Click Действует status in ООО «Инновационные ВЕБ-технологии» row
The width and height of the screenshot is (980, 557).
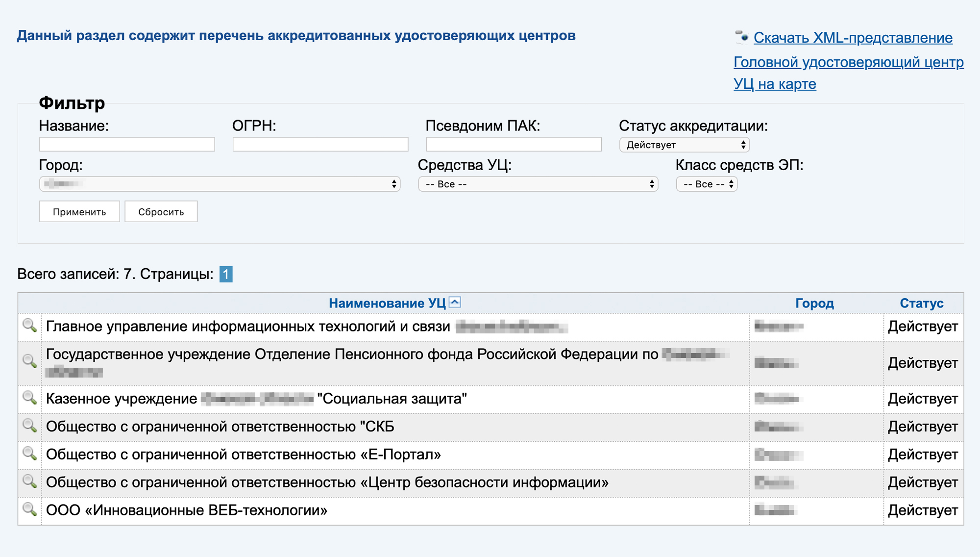(923, 510)
